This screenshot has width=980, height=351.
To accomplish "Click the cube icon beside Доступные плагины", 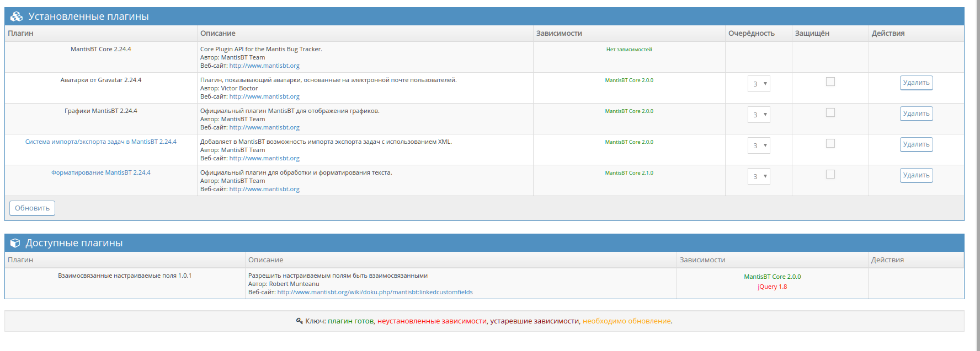I will 15,243.
